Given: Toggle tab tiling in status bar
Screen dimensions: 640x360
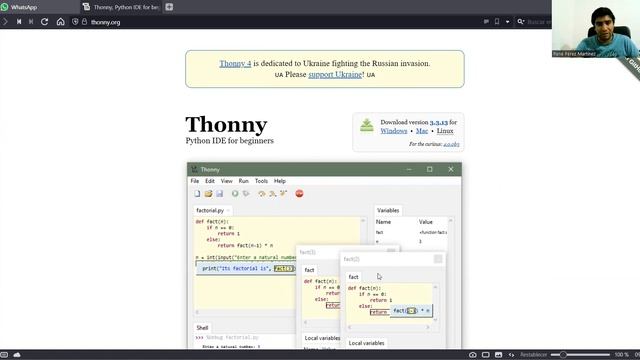Looking at the screenshot, I should [485, 355].
